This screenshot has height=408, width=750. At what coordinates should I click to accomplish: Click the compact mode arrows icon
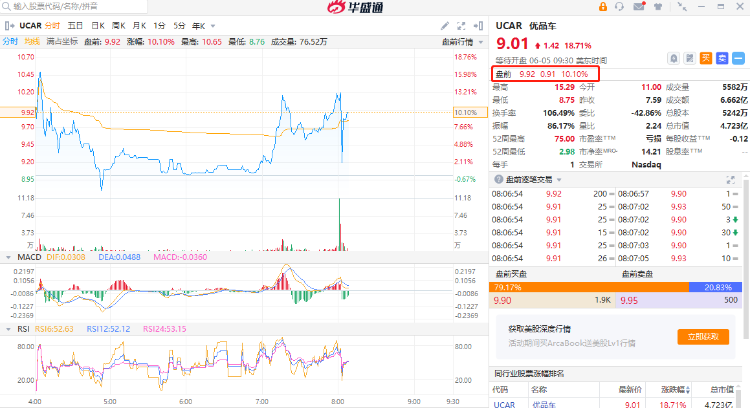coord(682,7)
